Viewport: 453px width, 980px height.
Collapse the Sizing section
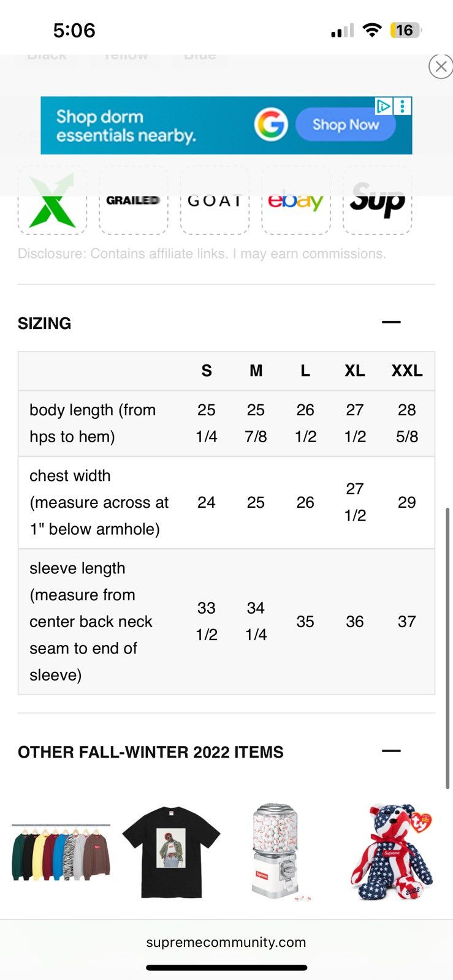tap(391, 322)
